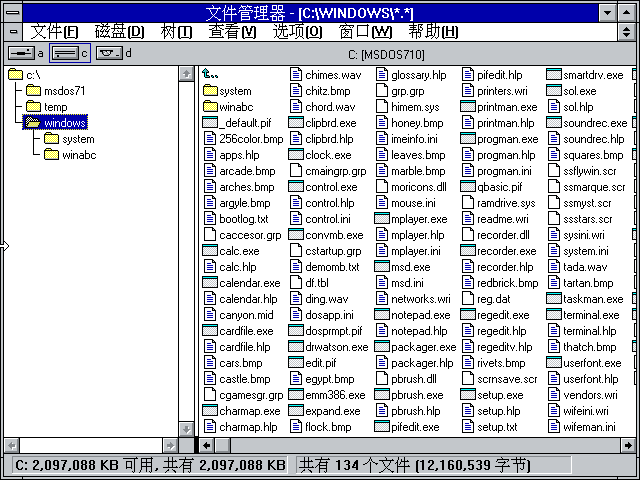Select the windows folder in tree

[55, 122]
